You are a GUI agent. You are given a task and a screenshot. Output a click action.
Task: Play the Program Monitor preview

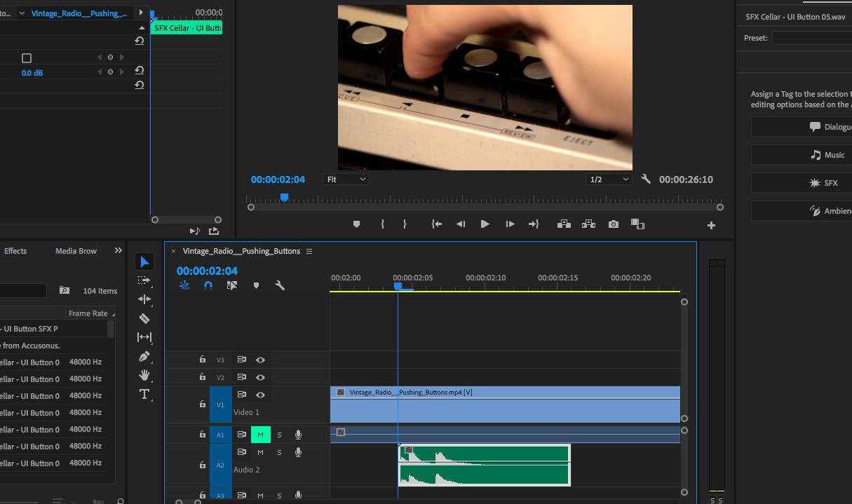pos(485,224)
